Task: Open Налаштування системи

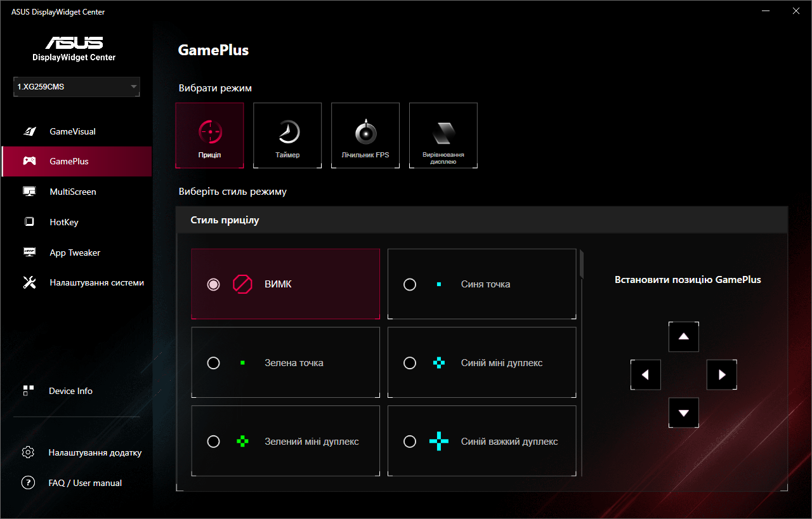Action: point(96,282)
